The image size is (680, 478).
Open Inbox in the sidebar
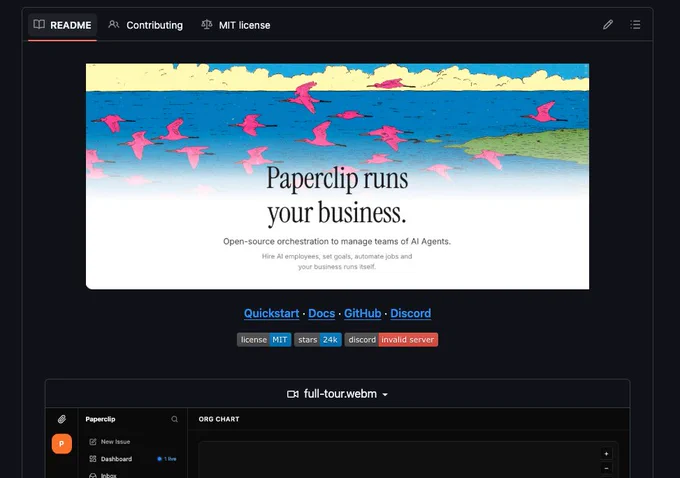108,475
